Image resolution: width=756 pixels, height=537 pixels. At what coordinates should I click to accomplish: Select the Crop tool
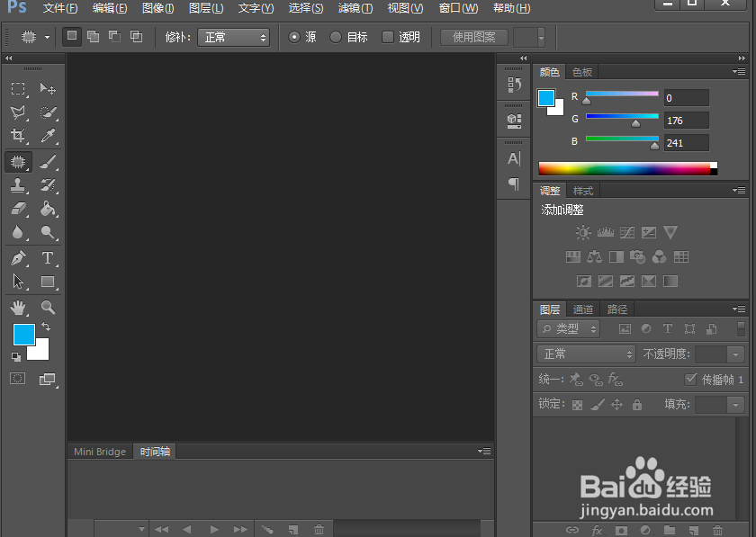[x=18, y=136]
